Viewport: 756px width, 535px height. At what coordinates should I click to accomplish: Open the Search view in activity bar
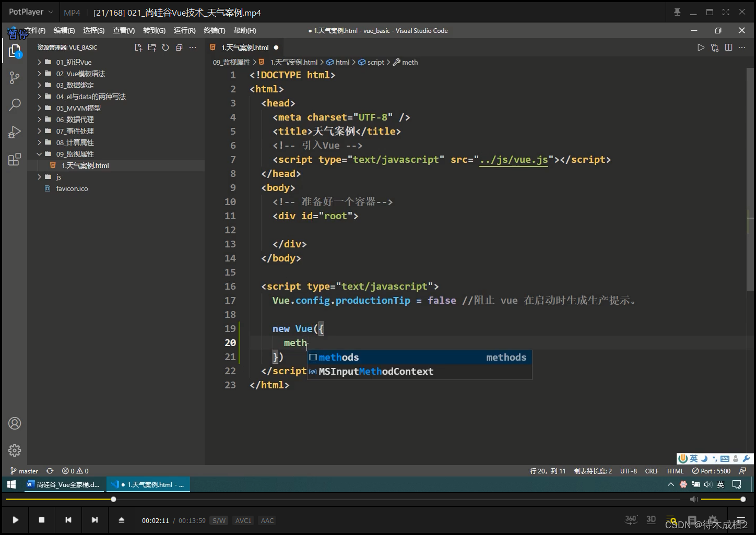coord(15,105)
